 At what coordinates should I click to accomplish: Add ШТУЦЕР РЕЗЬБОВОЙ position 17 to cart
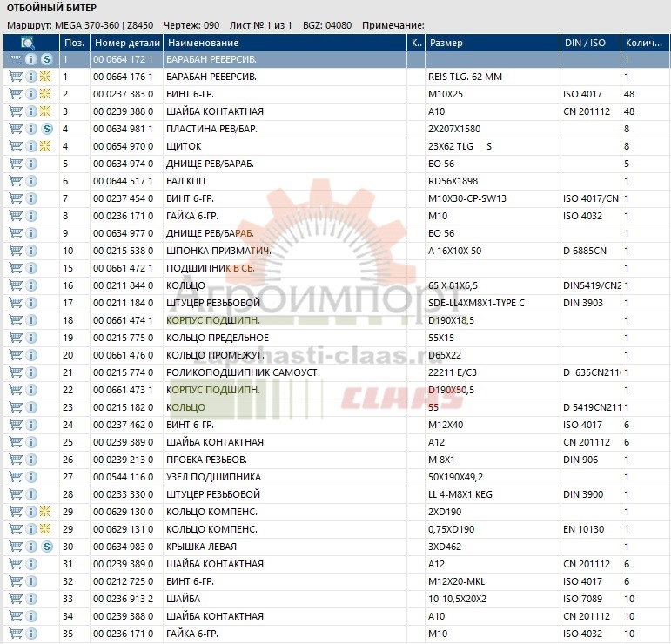click(16, 303)
